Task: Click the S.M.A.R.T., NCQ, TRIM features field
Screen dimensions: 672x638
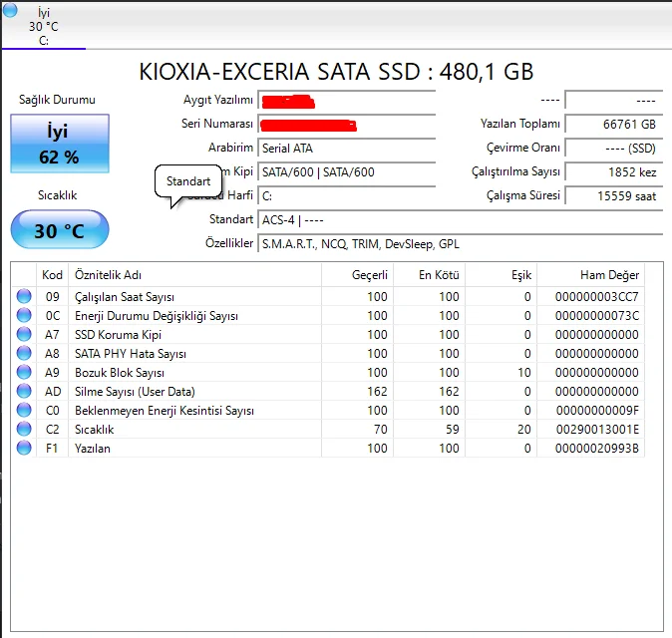Action: pos(461,244)
